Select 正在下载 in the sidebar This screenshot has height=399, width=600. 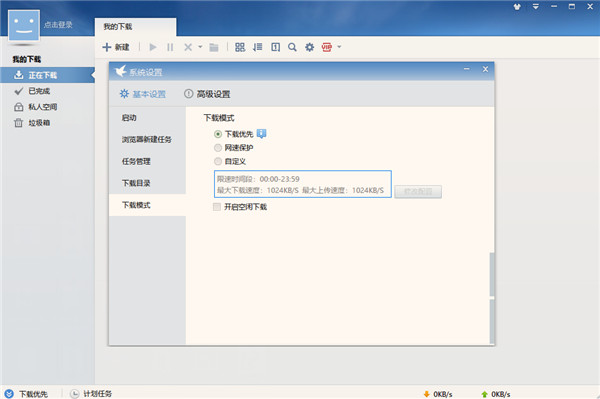tap(47, 75)
